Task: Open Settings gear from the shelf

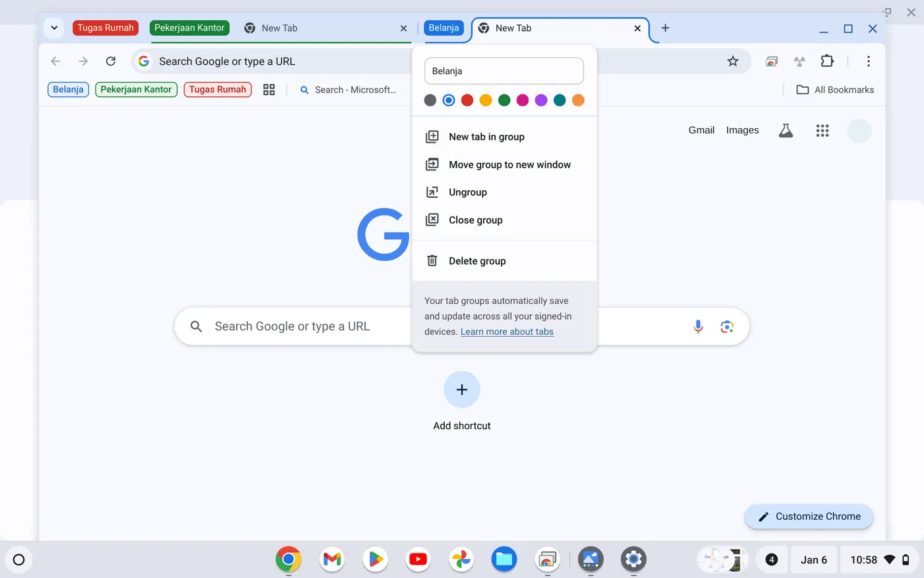Action: pyautogui.click(x=634, y=560)
